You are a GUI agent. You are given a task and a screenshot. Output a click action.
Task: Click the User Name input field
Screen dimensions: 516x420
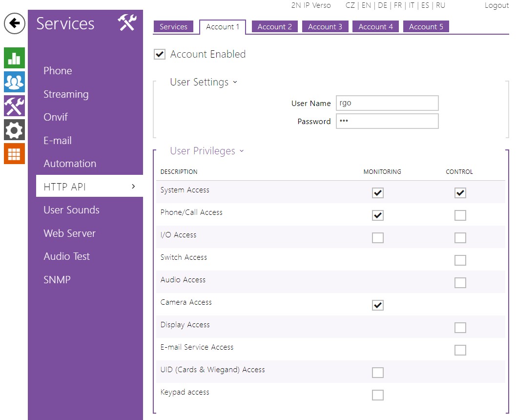coord(387,103)
